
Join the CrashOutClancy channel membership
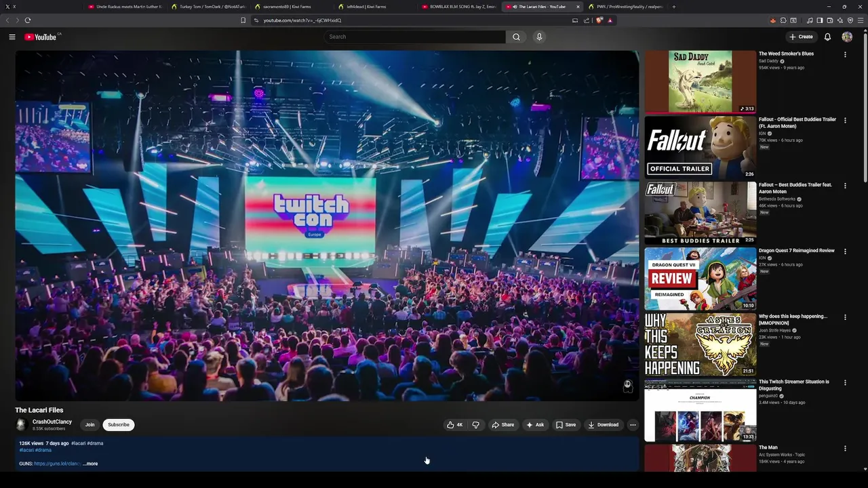[90, 425]
